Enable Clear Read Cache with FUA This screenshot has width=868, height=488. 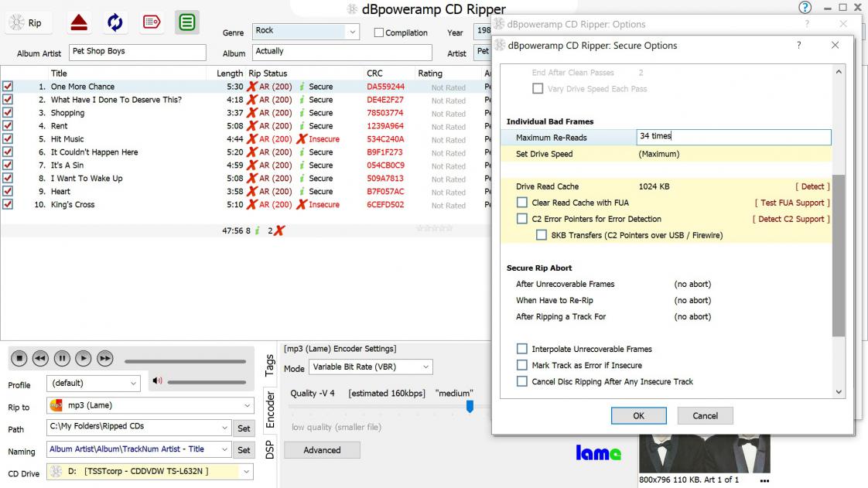522,203
